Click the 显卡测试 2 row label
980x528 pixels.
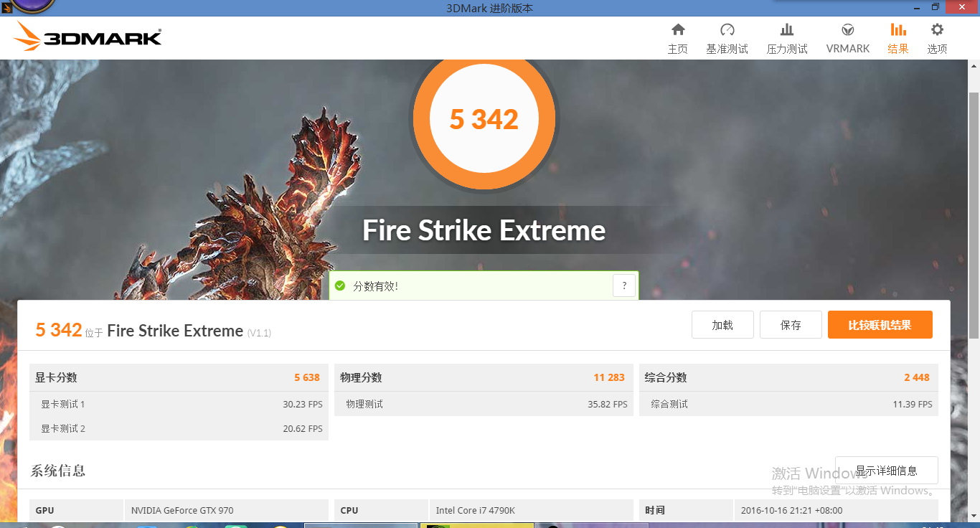coord(63,428)
